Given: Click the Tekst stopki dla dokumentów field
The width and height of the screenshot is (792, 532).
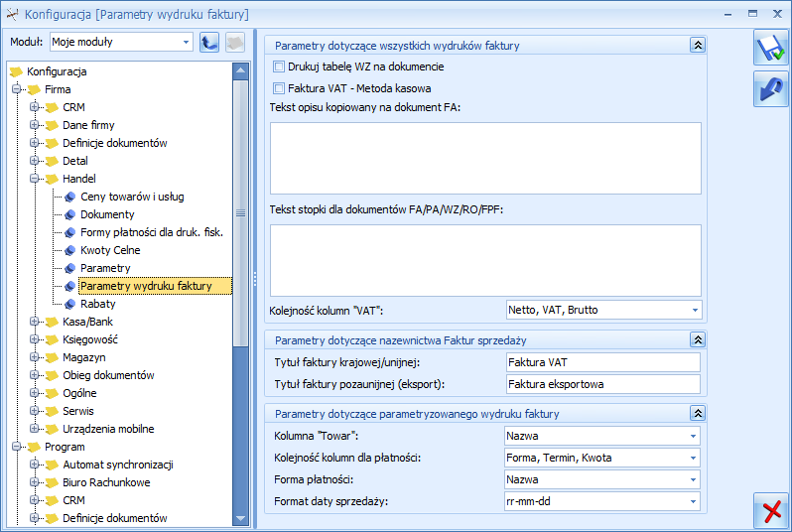Looking at the screenshot, I should [x=485, y=260].
